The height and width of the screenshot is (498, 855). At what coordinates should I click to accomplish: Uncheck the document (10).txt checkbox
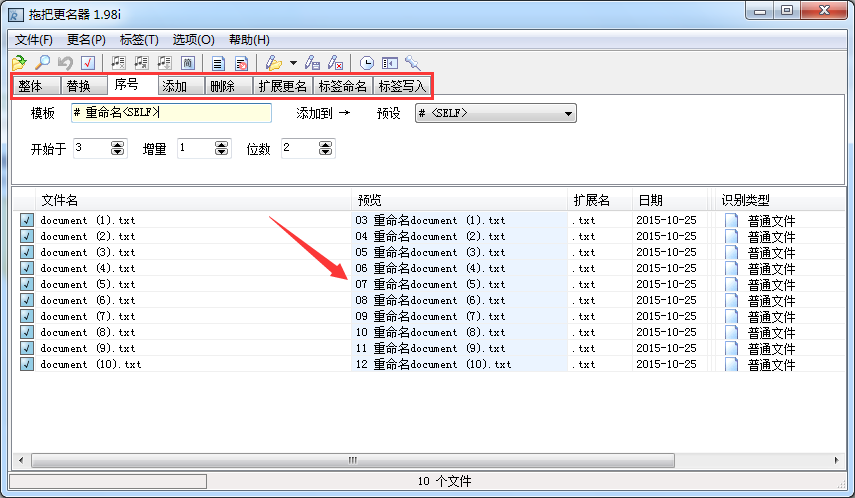27,364
